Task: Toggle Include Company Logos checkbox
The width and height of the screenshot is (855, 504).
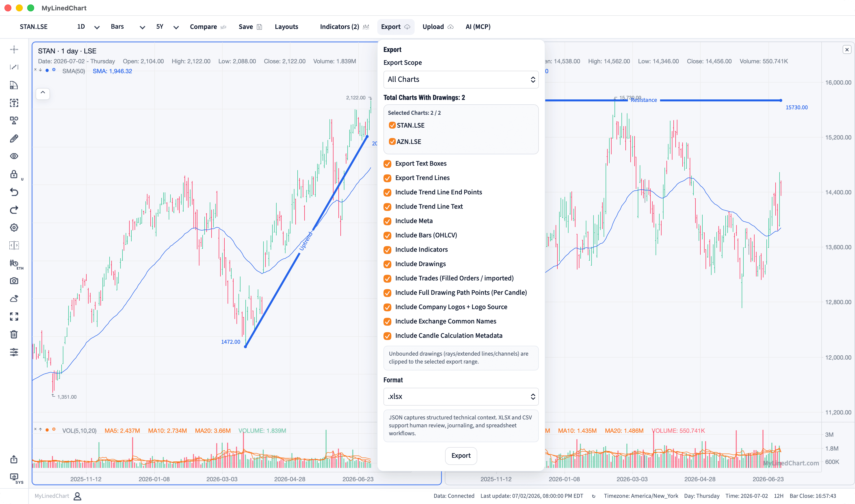Action: tap(387, 307)
